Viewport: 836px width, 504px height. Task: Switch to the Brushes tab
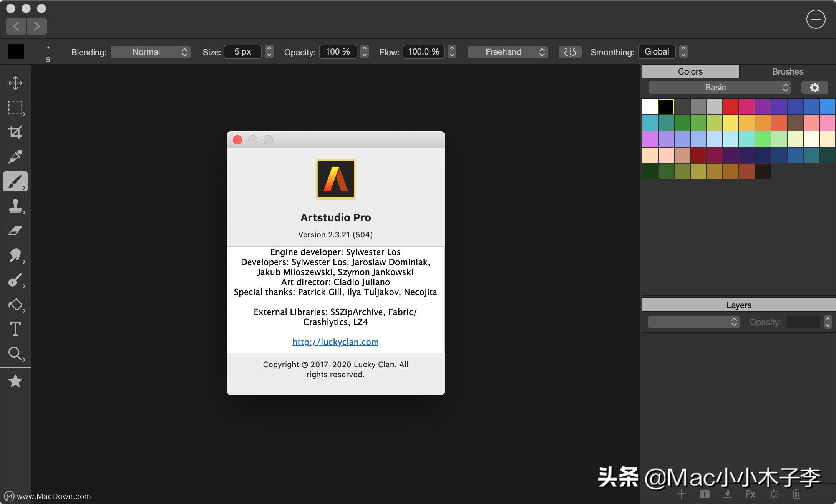[x=787, y=71]
